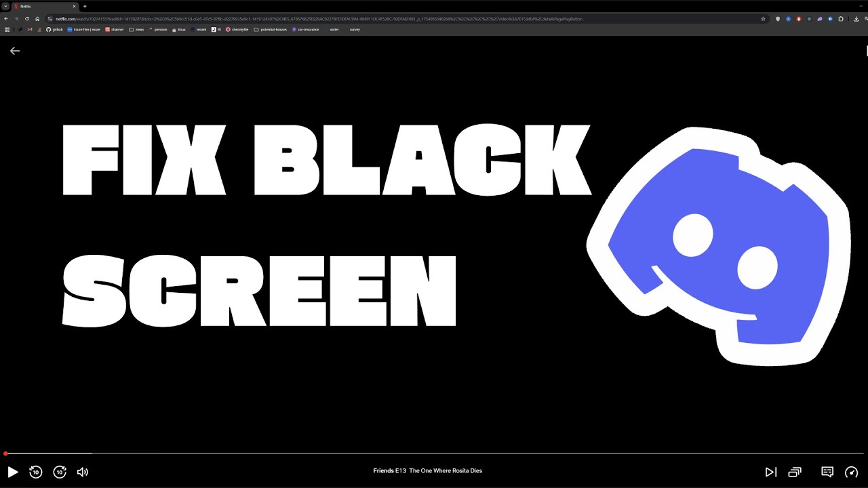Viewport: 868px width, 488px height.
Task: Go back using Netflix player arrow
Action: point(15,51)
